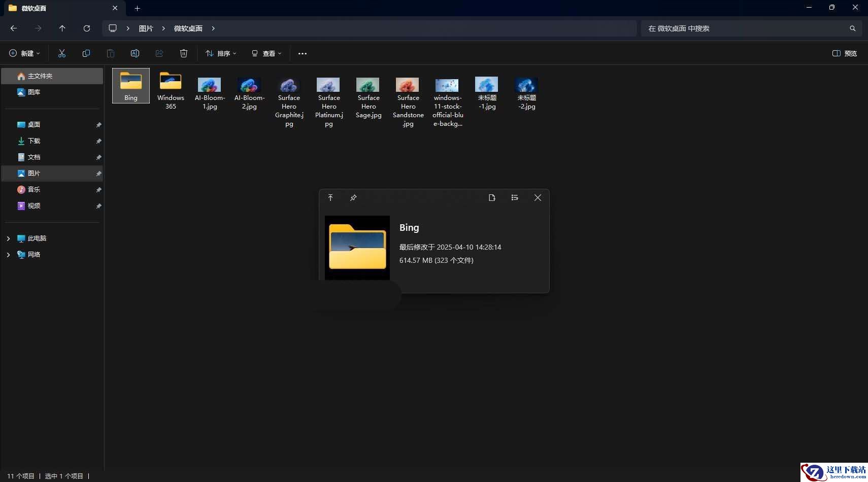
Task: Click 微软桌面 in the address breadcrumb
Action: 188,28
